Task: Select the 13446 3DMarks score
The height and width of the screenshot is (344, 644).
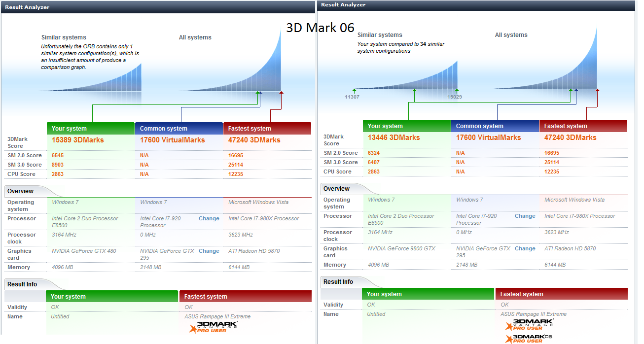Action: point(394,138)
